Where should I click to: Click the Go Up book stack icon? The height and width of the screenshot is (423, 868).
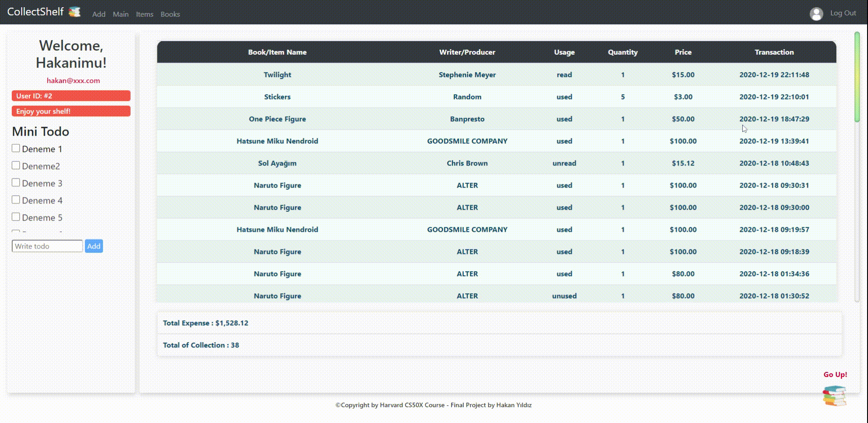(835, 395)
